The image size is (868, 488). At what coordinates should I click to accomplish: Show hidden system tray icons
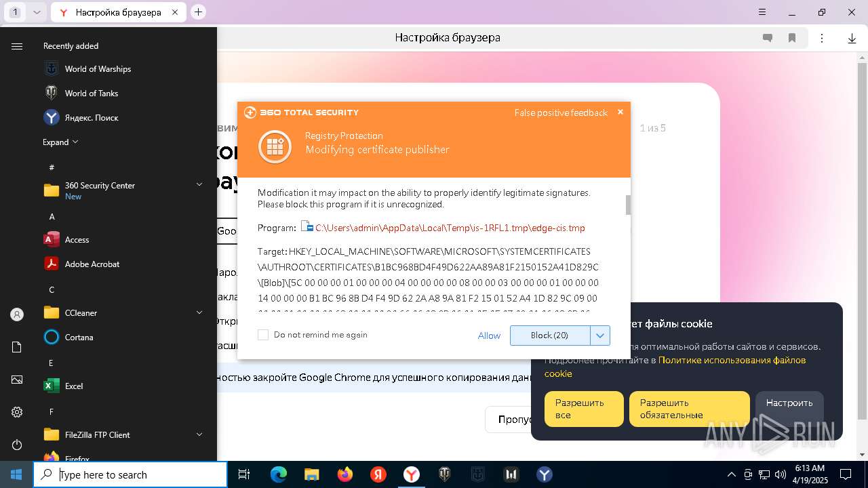(x=731, y=474)
